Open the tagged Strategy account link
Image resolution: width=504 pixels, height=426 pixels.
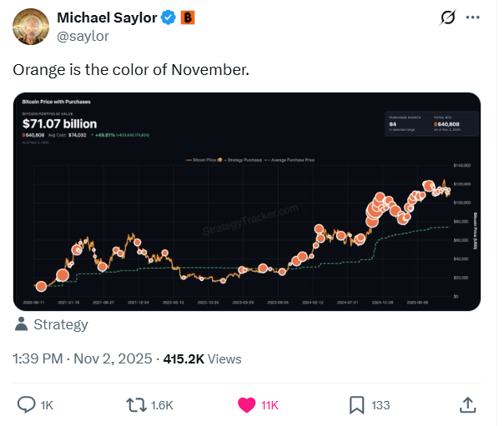[x=60, y=324]
